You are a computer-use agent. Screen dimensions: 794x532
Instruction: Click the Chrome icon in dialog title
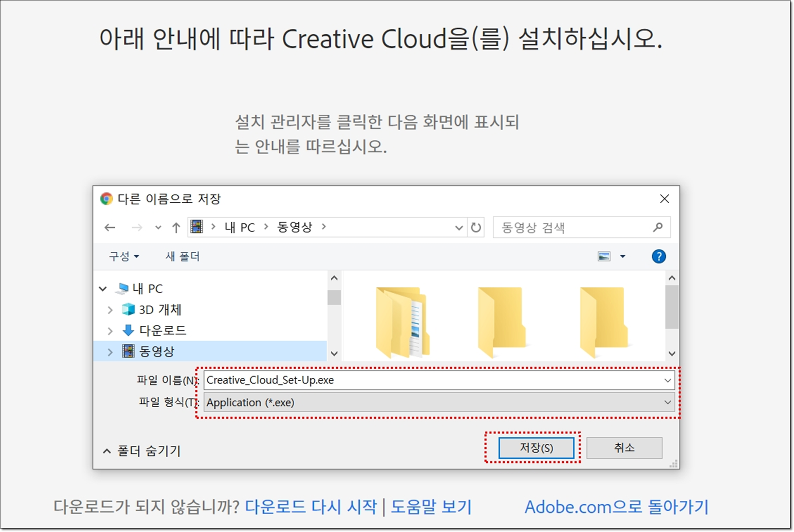[x=106, y=199]
